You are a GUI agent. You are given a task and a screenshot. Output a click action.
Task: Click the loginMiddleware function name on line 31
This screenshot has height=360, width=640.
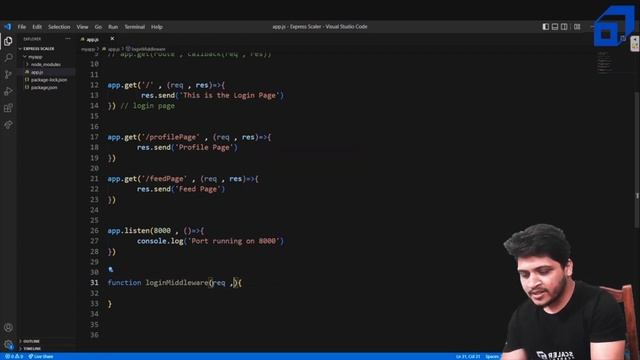[x=177, y=282]
